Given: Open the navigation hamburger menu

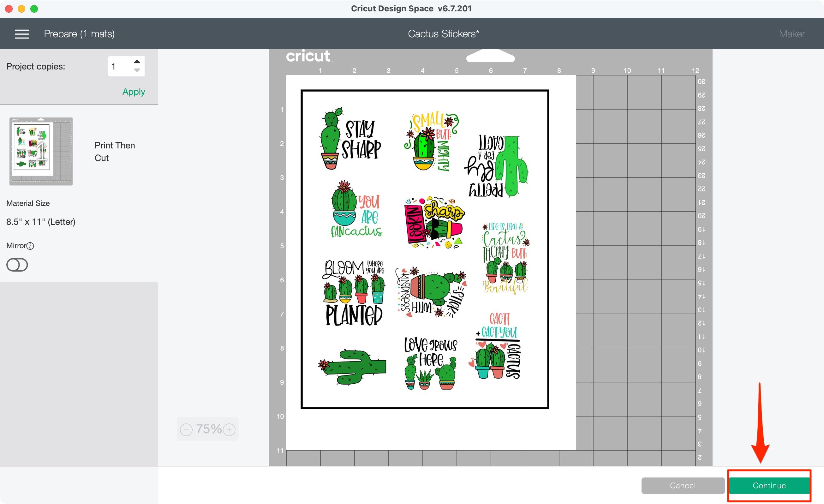Looking at the screenshot, I should click(x=22, y=33).
